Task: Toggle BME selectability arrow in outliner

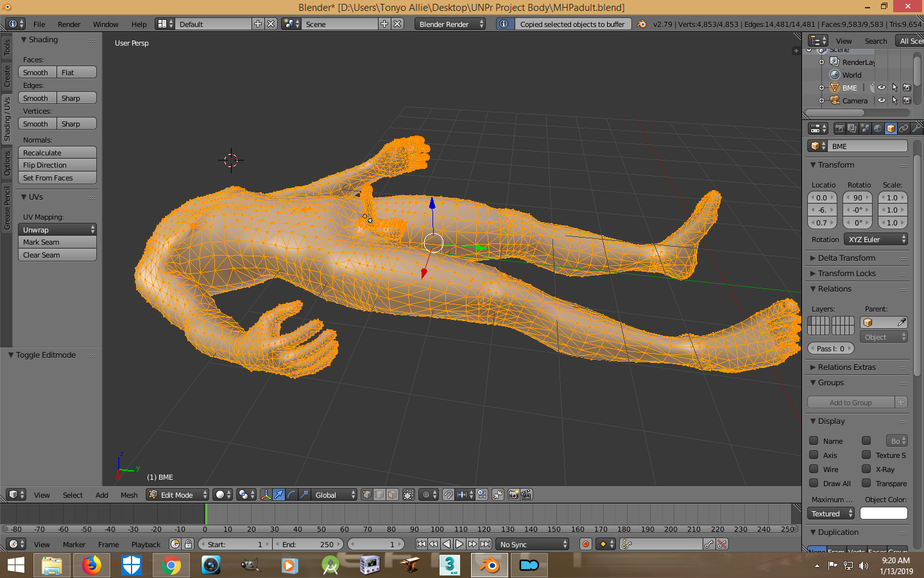Action: pyautogui.click(x=894, y=88)
